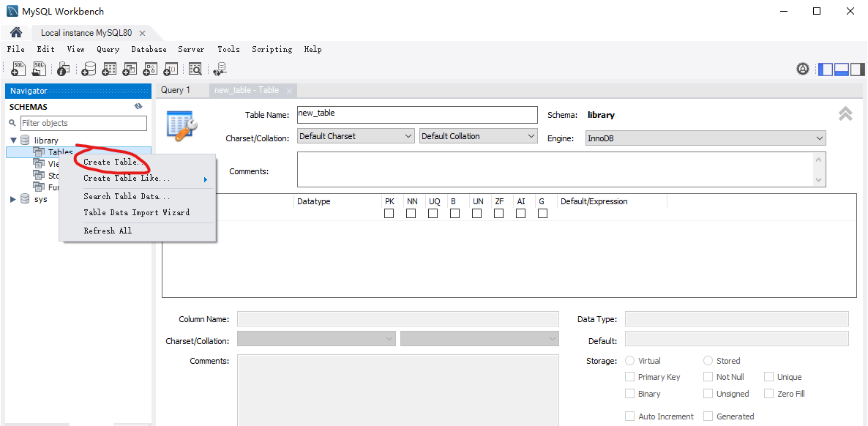Create a new table toolbar icon
The height and width of the screenshot is (426, 868).
[x=109, y=69]
